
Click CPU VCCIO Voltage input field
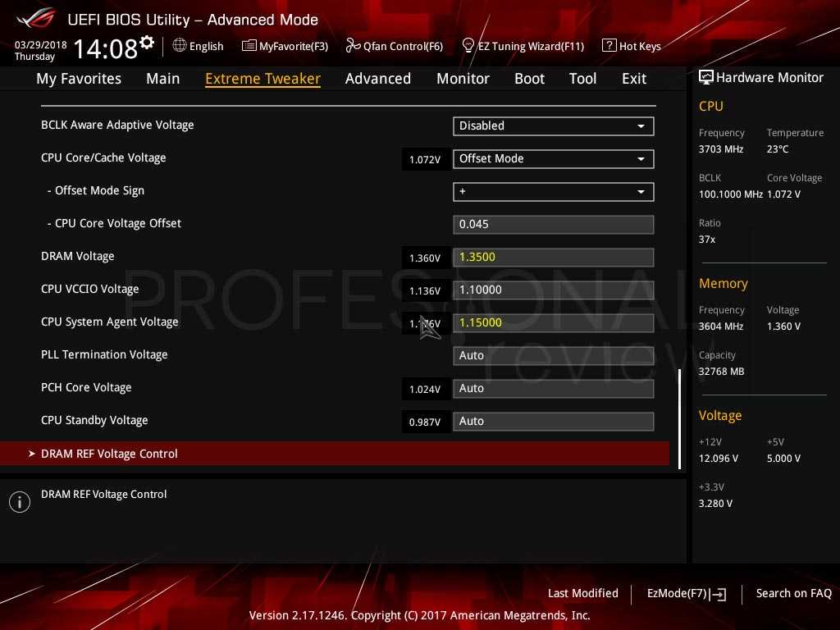coord(554,290)
